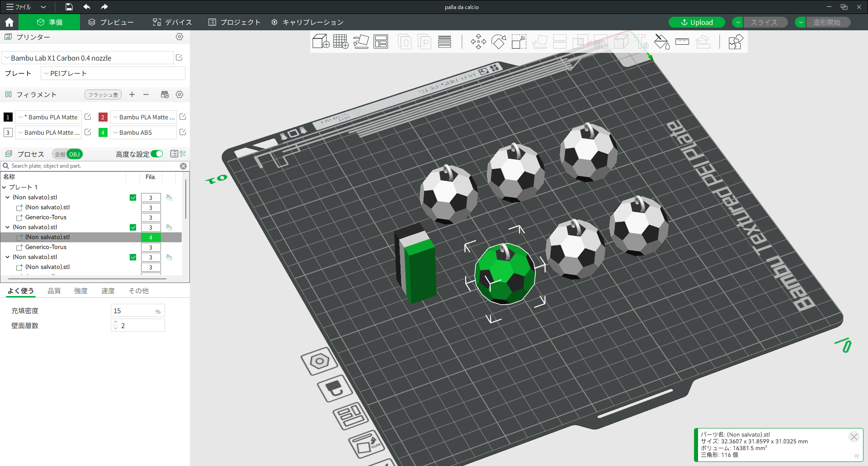Select the Scale tool icon
Image resolution: width=868 pixels, height=466 pixels.
(x=519, y=42)
